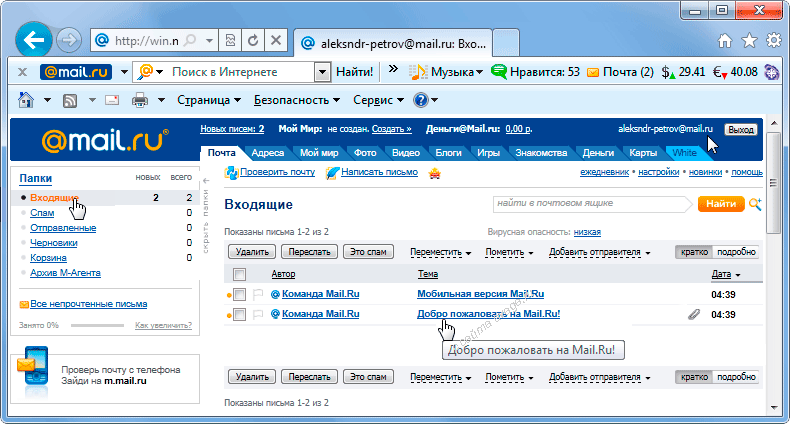790x424 pixels.
Task: Switch to the Адреса tab
Action: click(x=268, y=153)
